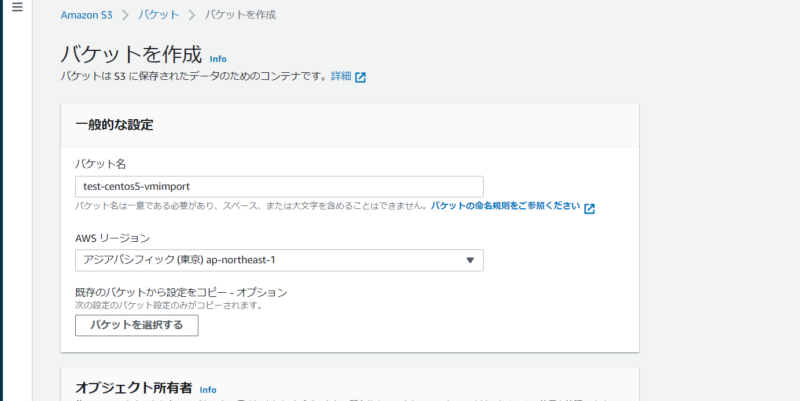Screen dimensions: 800x401
Task: Click external link icon next to 詳細
Action: [x=360, y=77]
